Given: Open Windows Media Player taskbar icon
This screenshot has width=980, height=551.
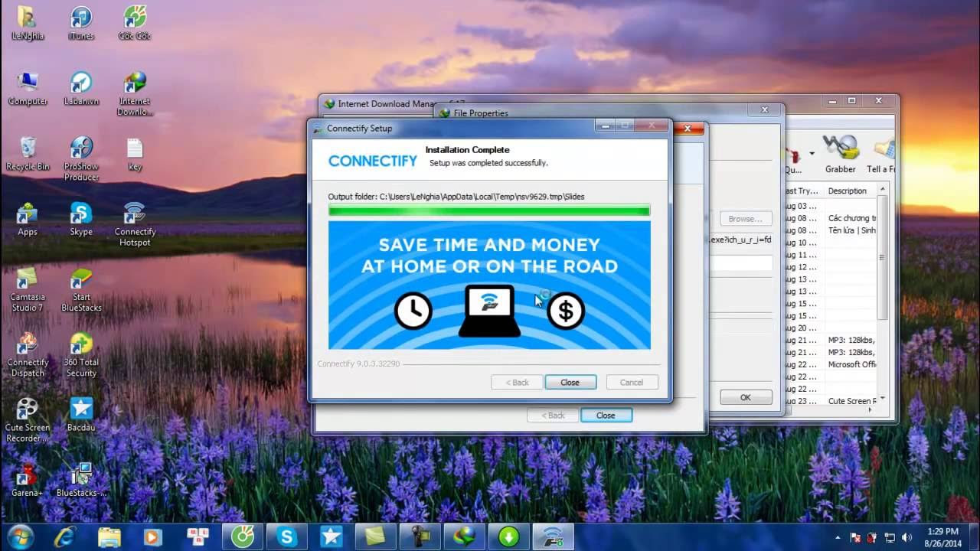Looking at the screenshot, I should (x=154, y=537).
